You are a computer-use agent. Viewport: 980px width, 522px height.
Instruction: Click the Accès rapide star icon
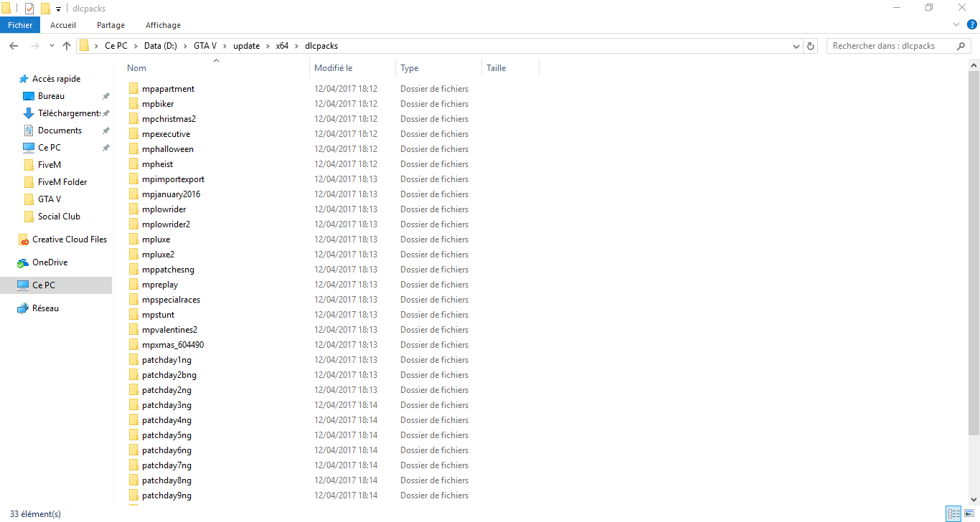pyautogui.click(x=23, y=79)
